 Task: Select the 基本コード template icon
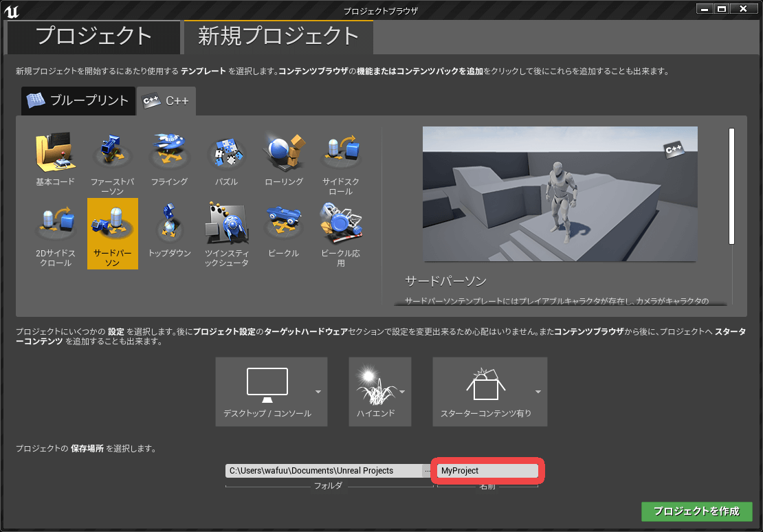tap(55, 153)
